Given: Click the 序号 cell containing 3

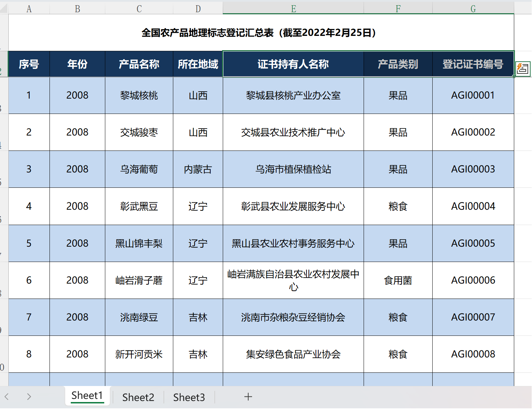Looking at the screenshot, I should pyautogui.click(x=29, y=169).
